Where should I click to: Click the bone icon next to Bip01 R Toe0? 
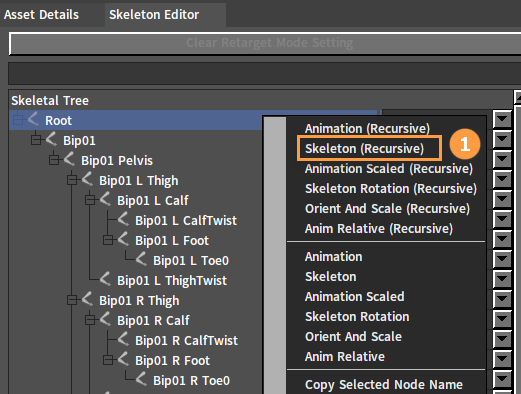coord(141,379)
